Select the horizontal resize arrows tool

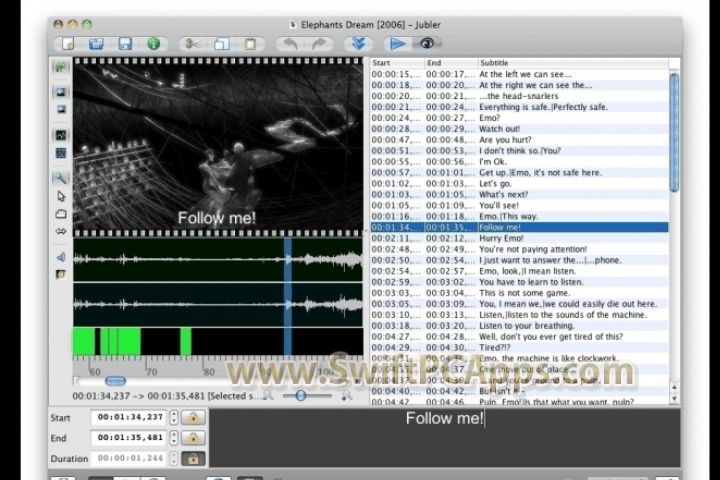pyautogui.click(x=61, y=232)
